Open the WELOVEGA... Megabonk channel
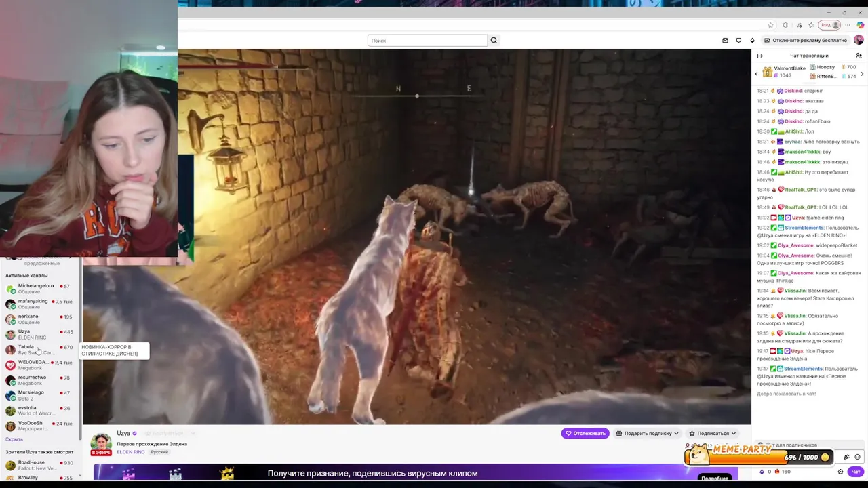The width and height of the screenshot is (868, 488). pyautogui.click(x=39, y=365)
